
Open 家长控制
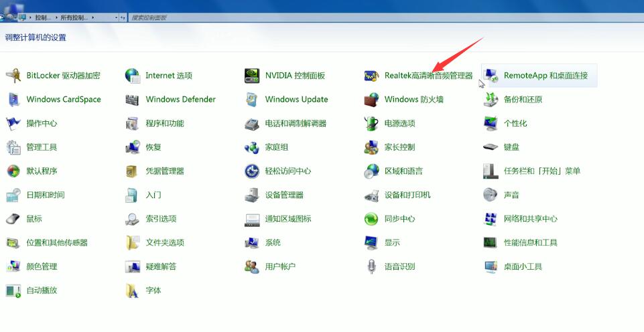(x=390, y=147)
